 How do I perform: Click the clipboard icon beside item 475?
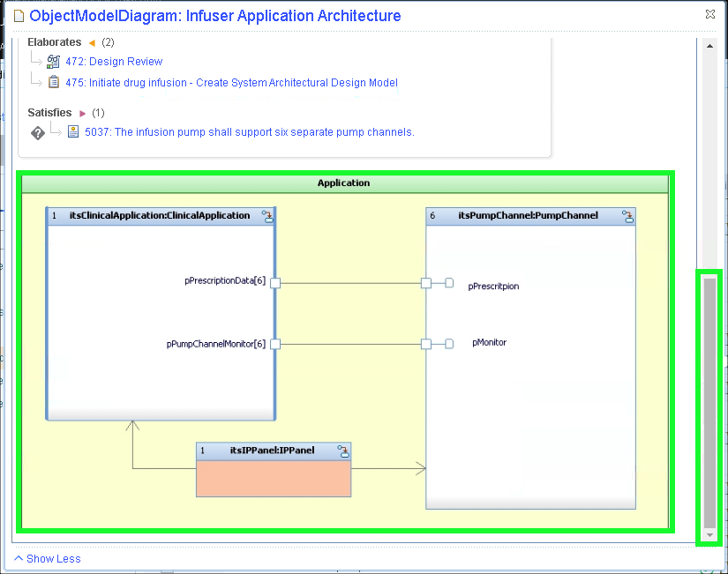[54, 83]
